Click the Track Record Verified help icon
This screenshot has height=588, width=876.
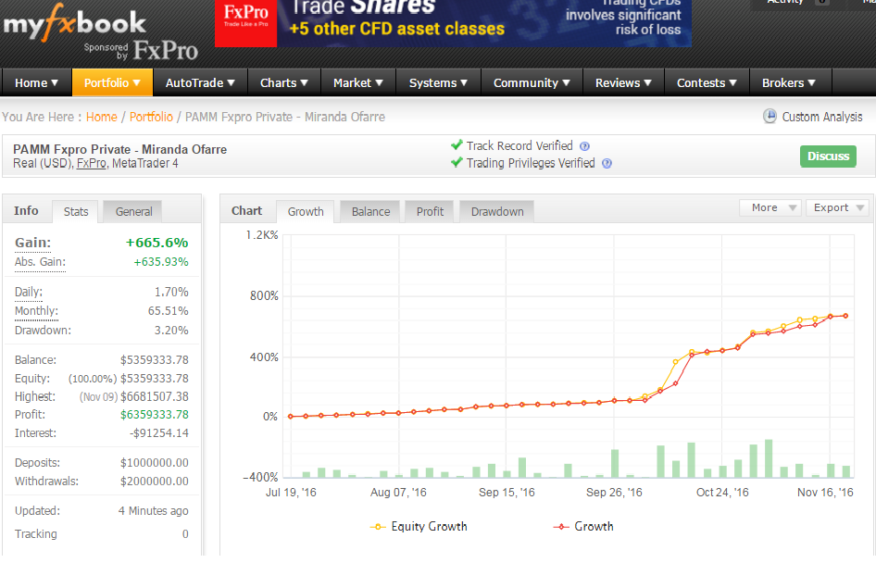(584, 146)
